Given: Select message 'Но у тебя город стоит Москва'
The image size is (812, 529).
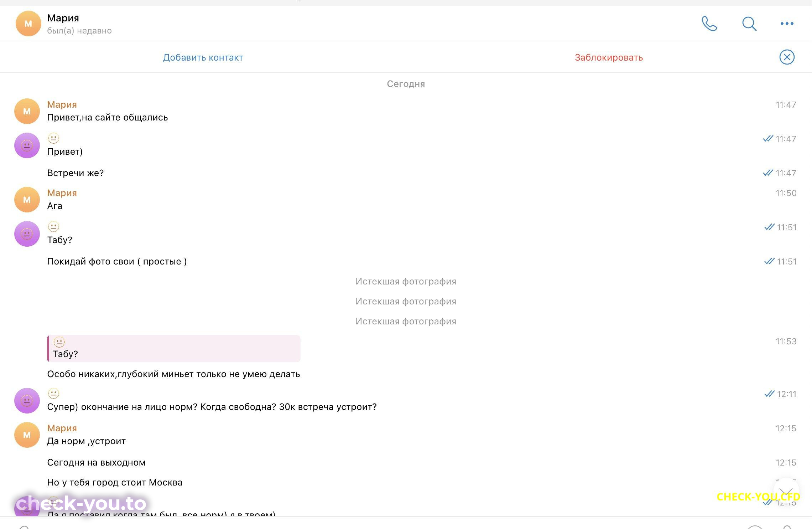Looking at the screenshot, I should pos(115,482).
